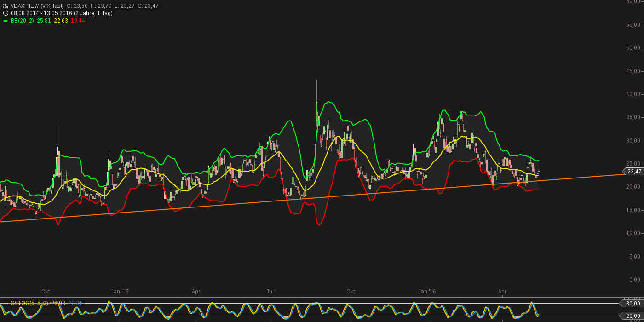Click the Jan '16 time axis label
The height and width of the screenshot is (322, 644).
(427, 292)
